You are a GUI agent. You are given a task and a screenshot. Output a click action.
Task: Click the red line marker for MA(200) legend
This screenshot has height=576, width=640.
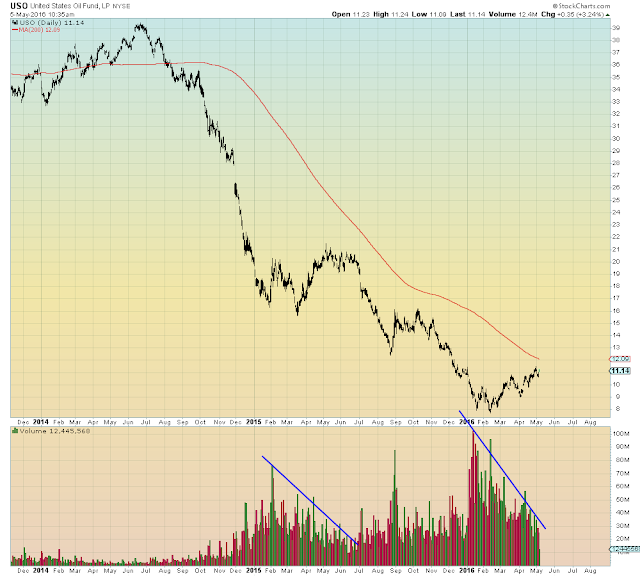(x=15, y=30)
